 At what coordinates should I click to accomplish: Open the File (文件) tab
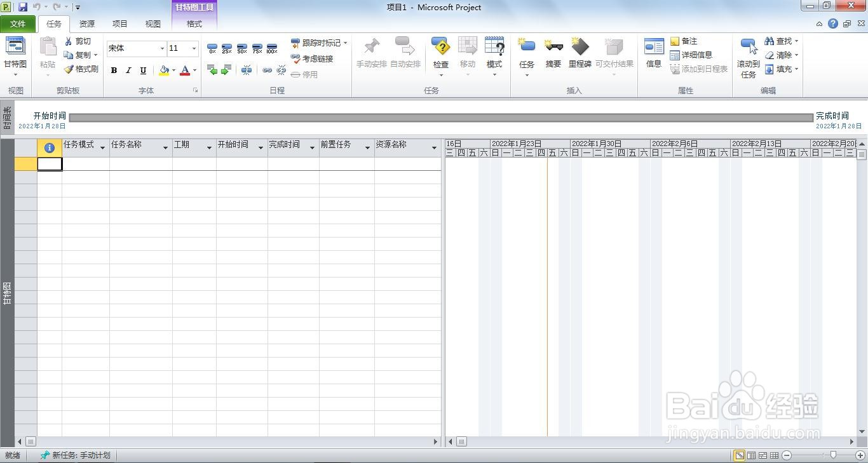click(18, 24)
